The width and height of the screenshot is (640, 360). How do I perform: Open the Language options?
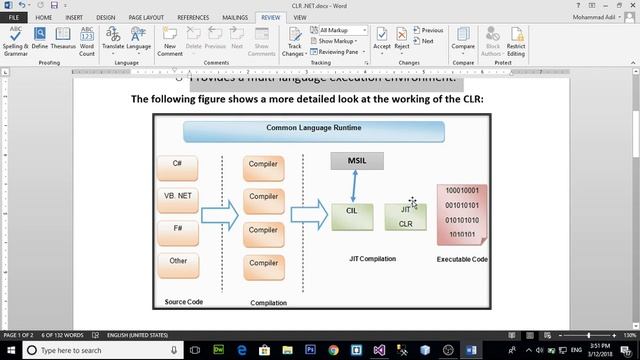point(138,41)
